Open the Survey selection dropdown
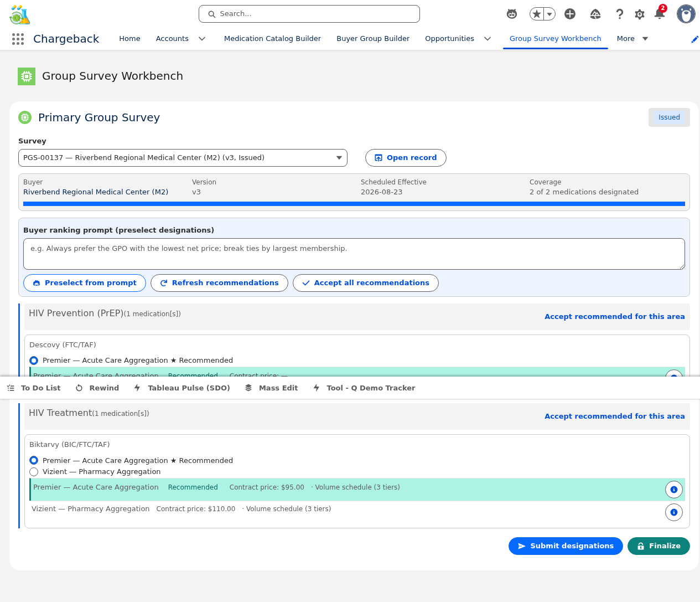 tap(183, 158)
